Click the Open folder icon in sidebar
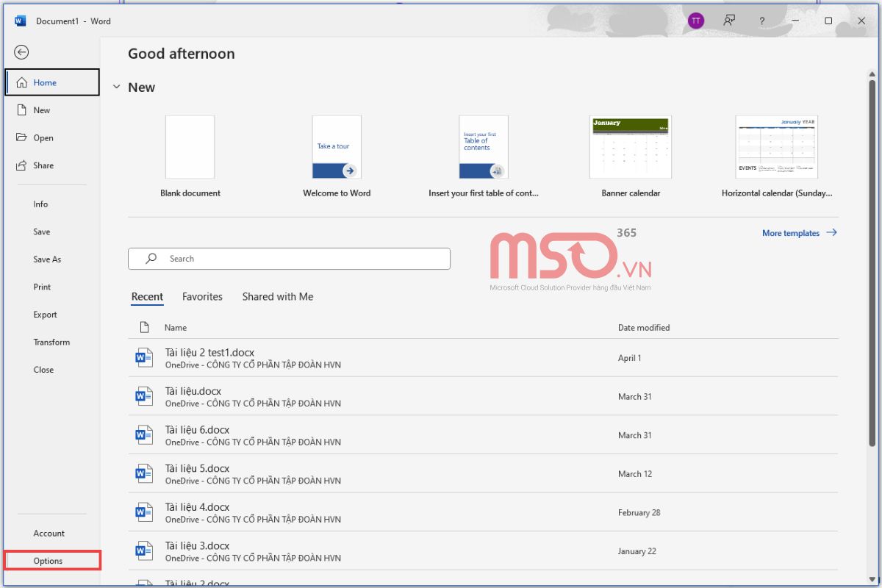 click(x=22, y=137)
